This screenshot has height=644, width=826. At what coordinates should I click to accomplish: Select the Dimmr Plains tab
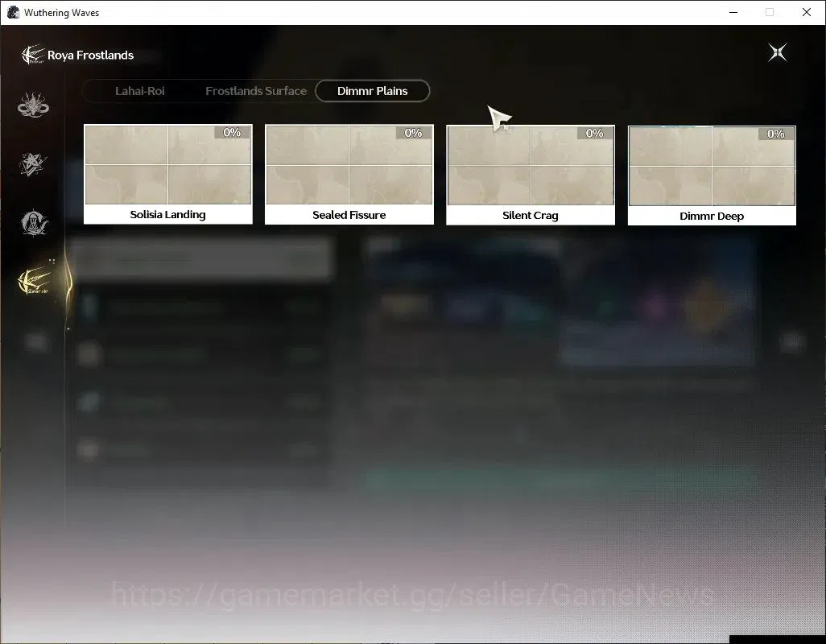click(373, 91)
